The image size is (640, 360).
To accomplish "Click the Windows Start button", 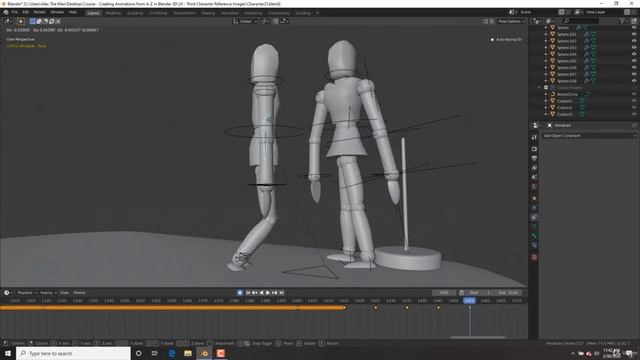I will click(x=8, y=353).
